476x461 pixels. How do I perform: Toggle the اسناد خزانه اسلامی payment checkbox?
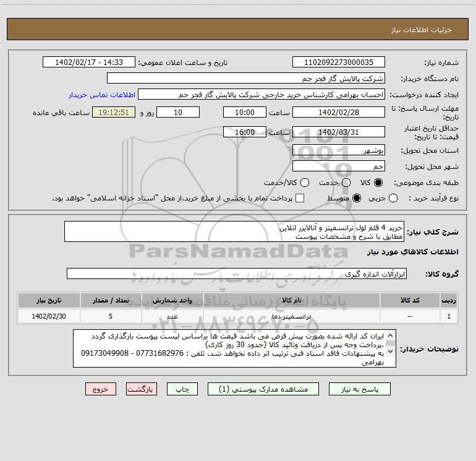click(300, 198)
